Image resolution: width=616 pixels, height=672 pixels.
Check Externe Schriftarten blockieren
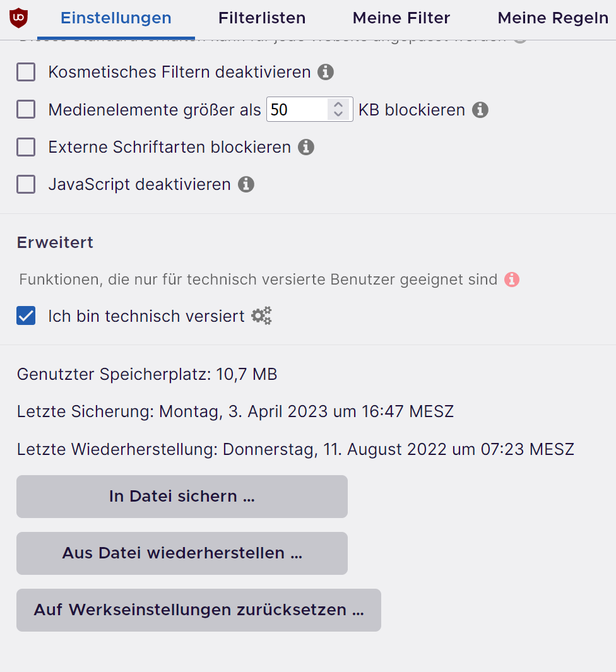[26, 147]
